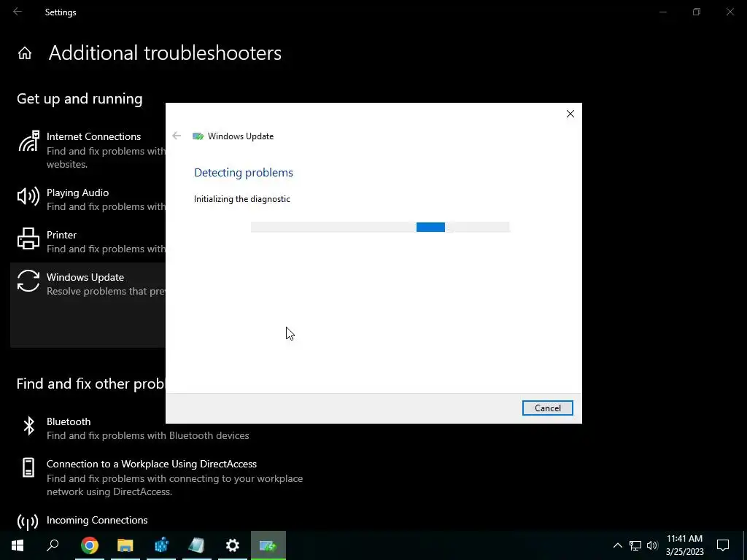
Task: Select Windows Update troubleshooter entry
Action: [88, 305]
